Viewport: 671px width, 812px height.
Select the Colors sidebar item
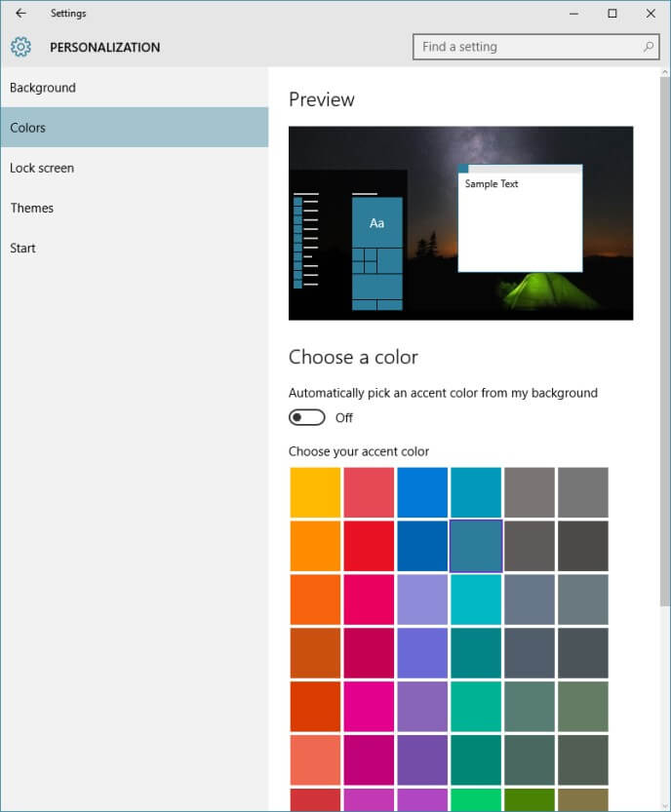(x=135, y=128)
